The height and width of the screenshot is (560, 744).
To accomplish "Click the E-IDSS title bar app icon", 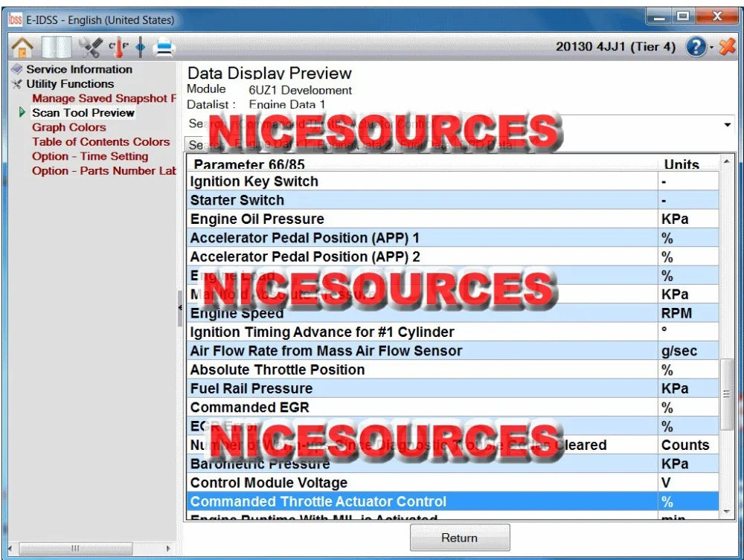I will [15, 20].
